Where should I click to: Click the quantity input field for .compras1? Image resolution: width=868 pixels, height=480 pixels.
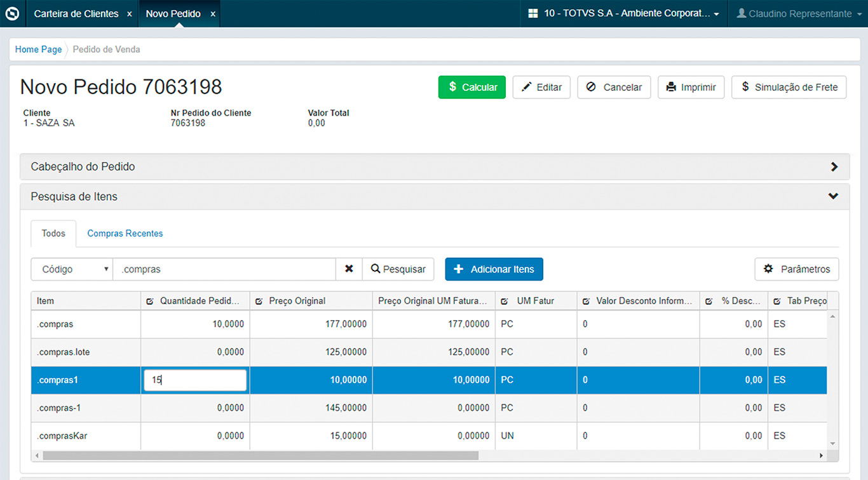pos(195,380)
